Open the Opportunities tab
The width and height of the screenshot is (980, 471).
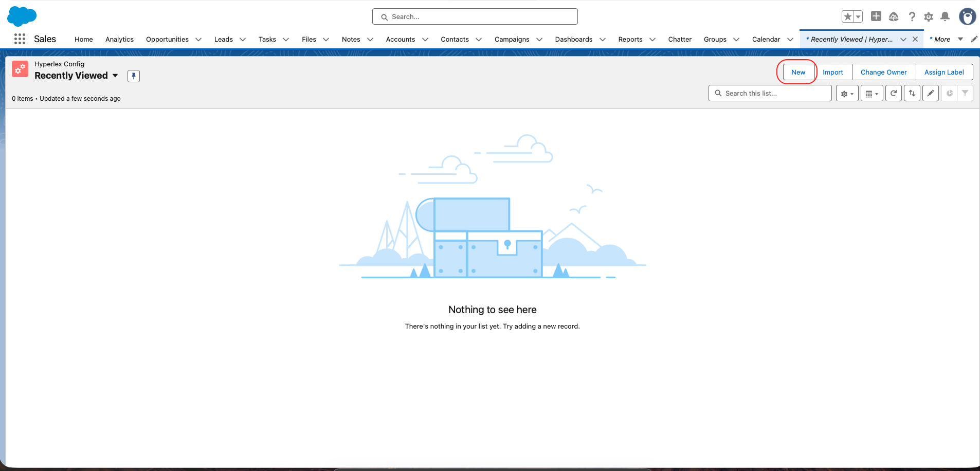[167, 40]
